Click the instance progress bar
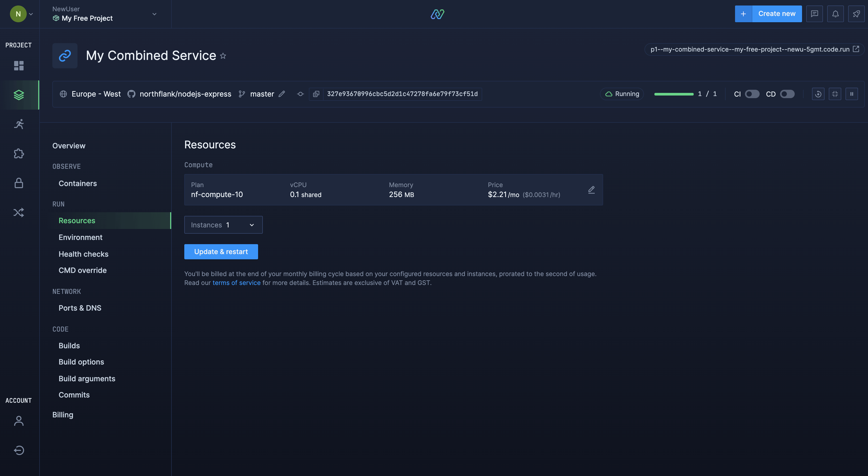 (x=674, y=94)
